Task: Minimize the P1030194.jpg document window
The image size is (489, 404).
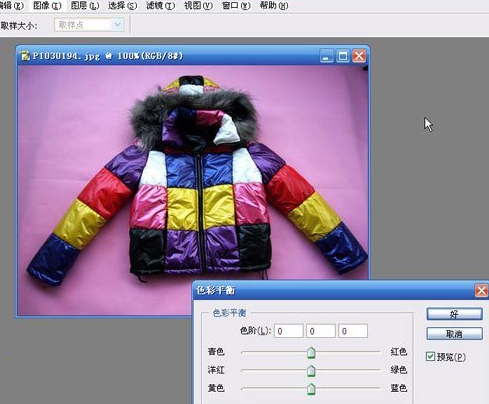Action: [326, 56]
